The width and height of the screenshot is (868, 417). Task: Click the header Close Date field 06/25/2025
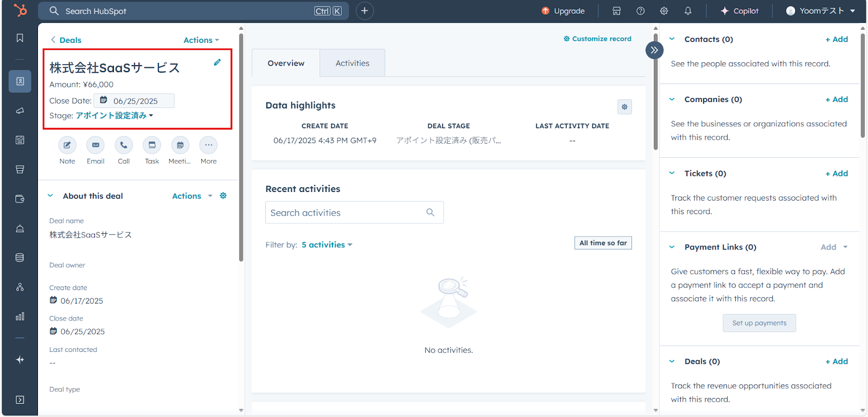tap(135, 101)
